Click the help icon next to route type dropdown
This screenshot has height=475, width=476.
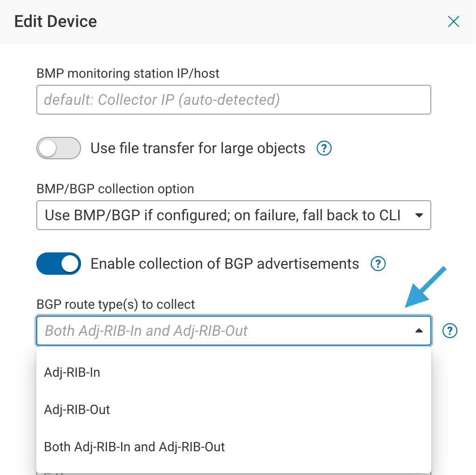point(449,331)
